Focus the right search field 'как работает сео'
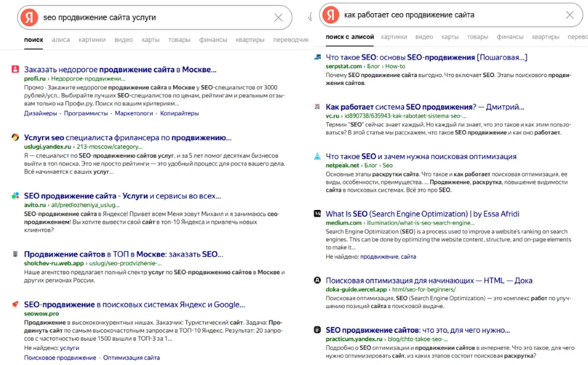This screenshot has width=588, height=365. click(451, 14)
